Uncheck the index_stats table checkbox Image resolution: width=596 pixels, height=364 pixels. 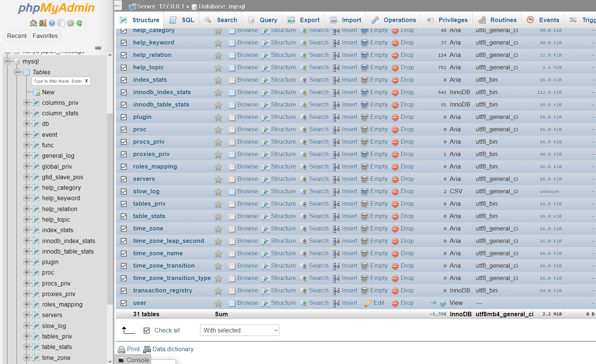[124, 80]
